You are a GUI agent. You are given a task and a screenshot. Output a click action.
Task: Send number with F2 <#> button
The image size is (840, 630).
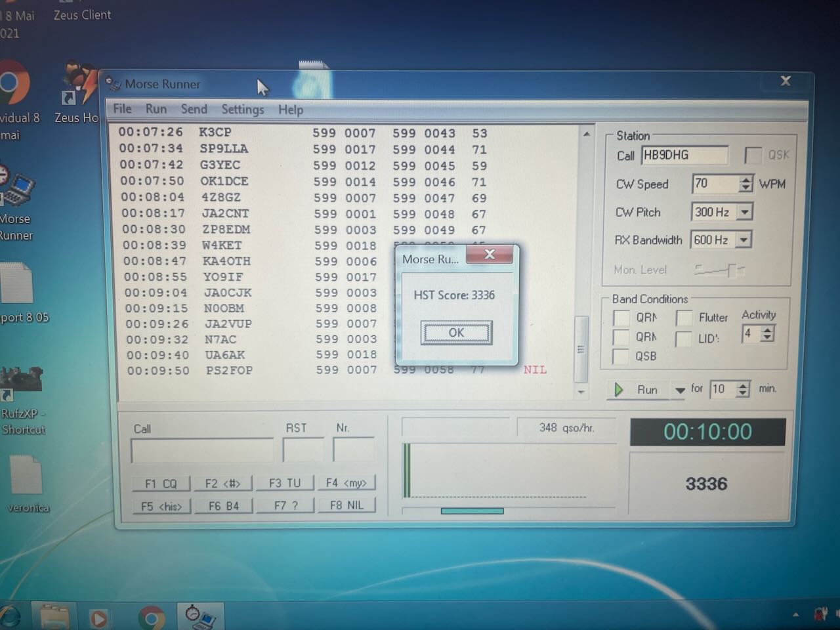point(222,484)
